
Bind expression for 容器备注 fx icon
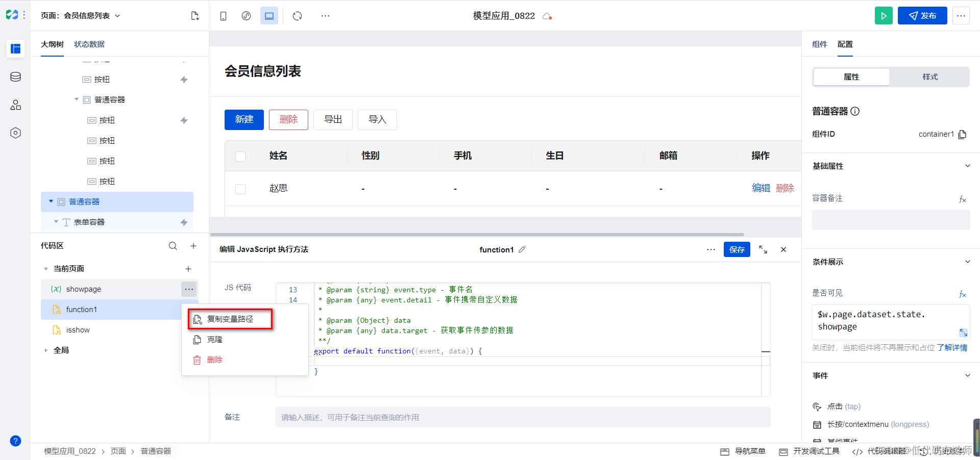point(963,199)
